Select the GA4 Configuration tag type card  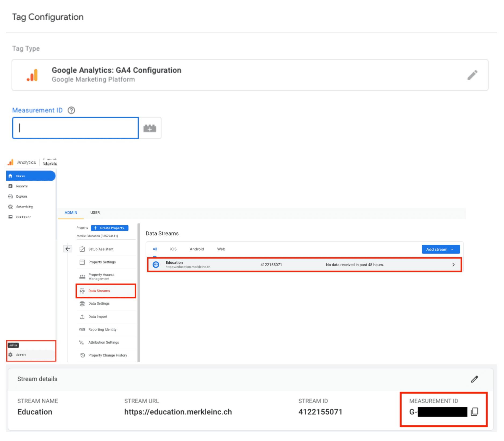(250, 75)
